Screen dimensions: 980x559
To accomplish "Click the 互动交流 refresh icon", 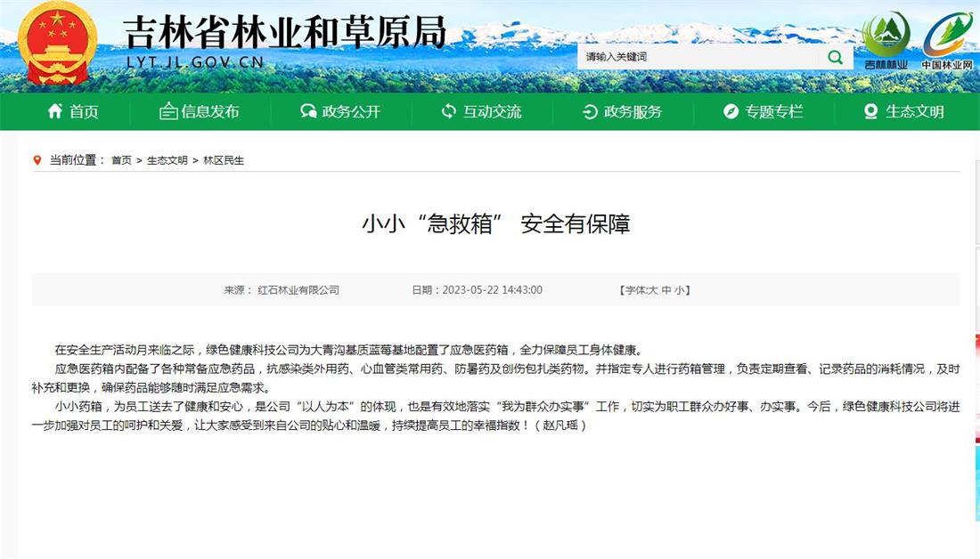I will tap(449, 111).
